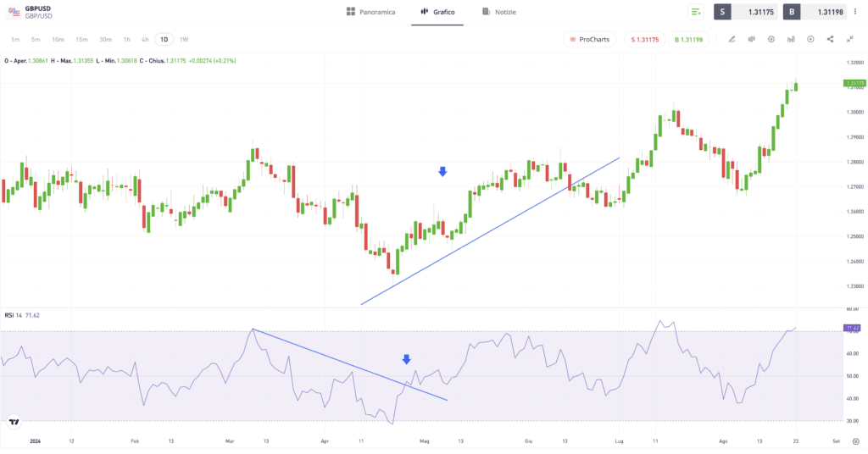Screen dimensions: 868x454
Task: Add GBPUSD to watchlist icon
Action: coord(696,12)
